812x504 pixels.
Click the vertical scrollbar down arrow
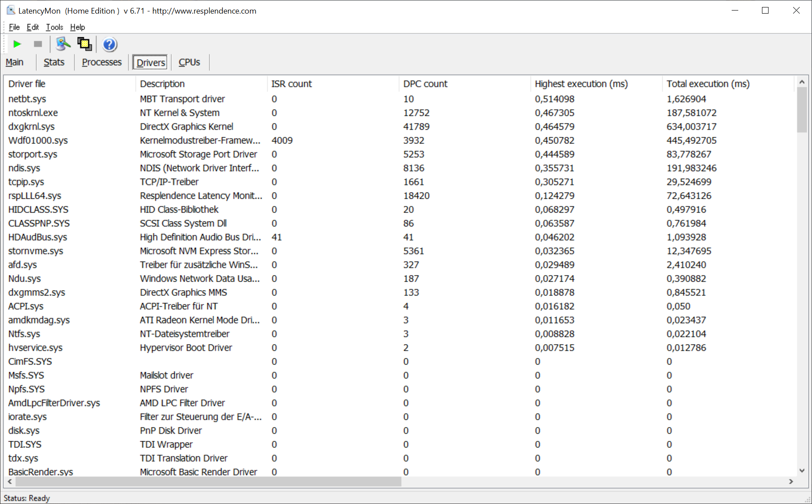pos(802,471)
